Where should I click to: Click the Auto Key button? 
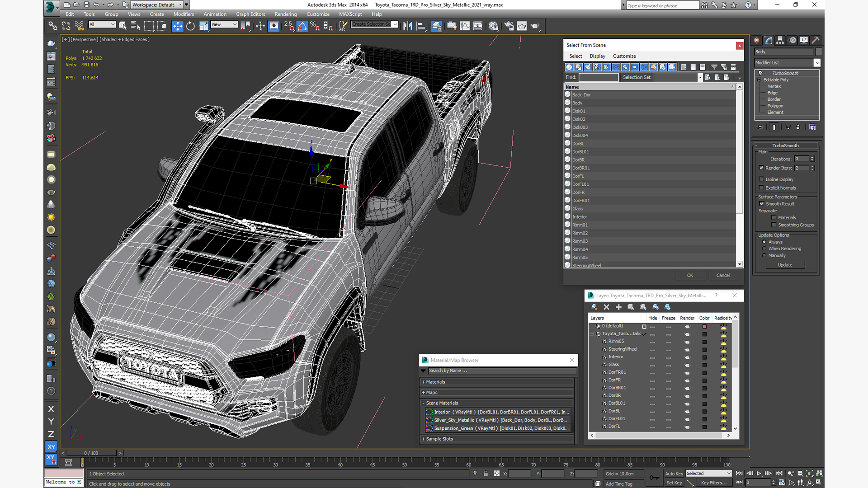click(674, 474)
